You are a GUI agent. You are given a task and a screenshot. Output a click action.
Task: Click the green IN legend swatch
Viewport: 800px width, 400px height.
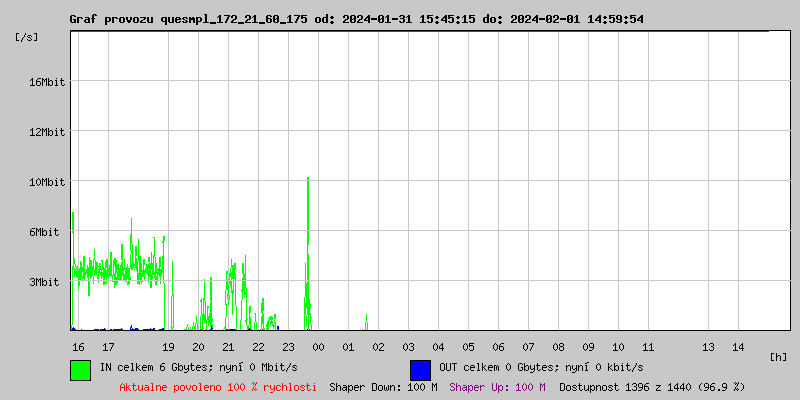point(80,369)
